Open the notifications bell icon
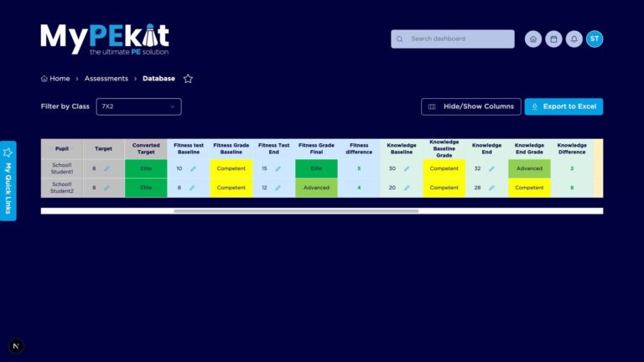The image size is (644, 362). coord(574,39)
